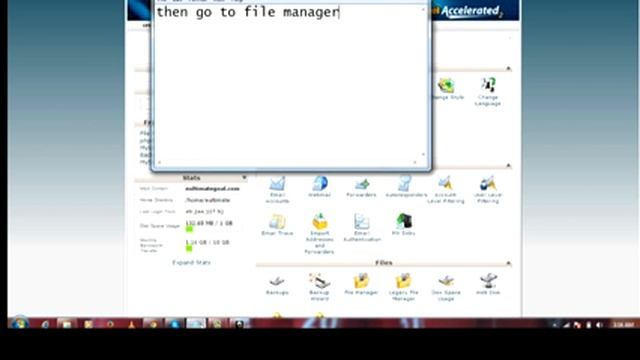Open the Email Accounts icon
Image resolution: width=640 pixels, height=360 pixels.
pyautogui.click(x=277, y=183)
